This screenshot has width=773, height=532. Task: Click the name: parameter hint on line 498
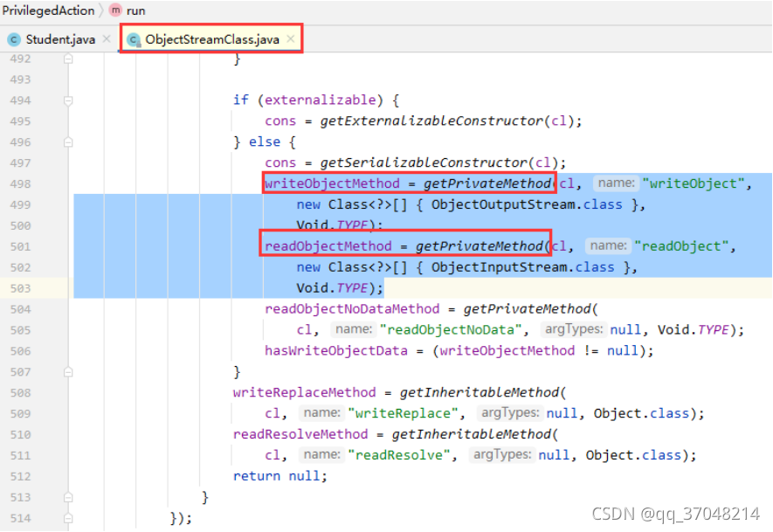pos(615,183)
